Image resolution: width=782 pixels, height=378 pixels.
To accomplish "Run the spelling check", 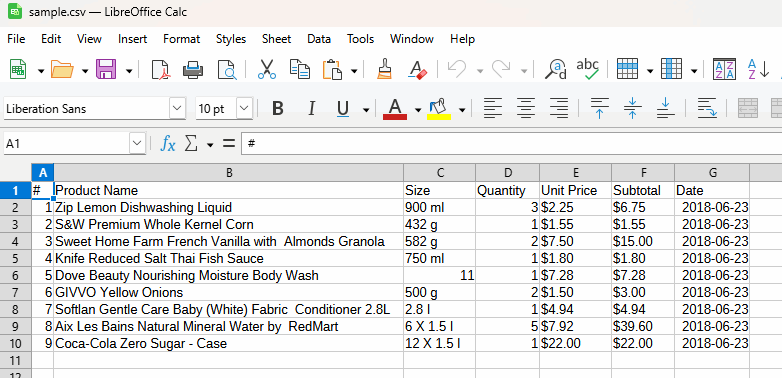I will click(x=587, y=69).
